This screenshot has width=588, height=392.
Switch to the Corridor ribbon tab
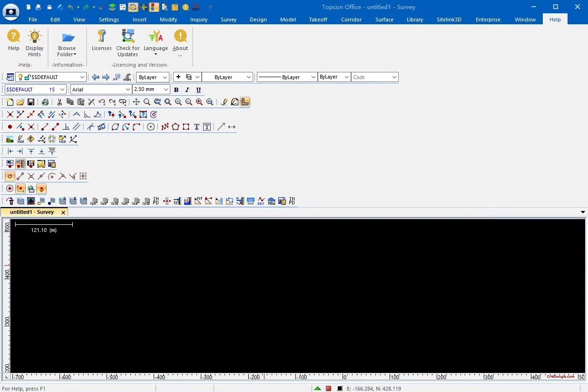tap(351, 20)
